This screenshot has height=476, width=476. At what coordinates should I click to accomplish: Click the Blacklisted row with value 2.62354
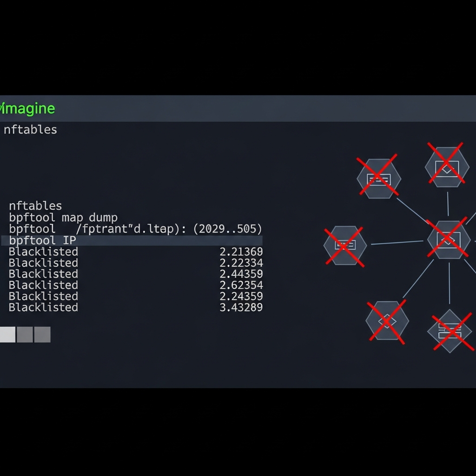click(136, 285)
